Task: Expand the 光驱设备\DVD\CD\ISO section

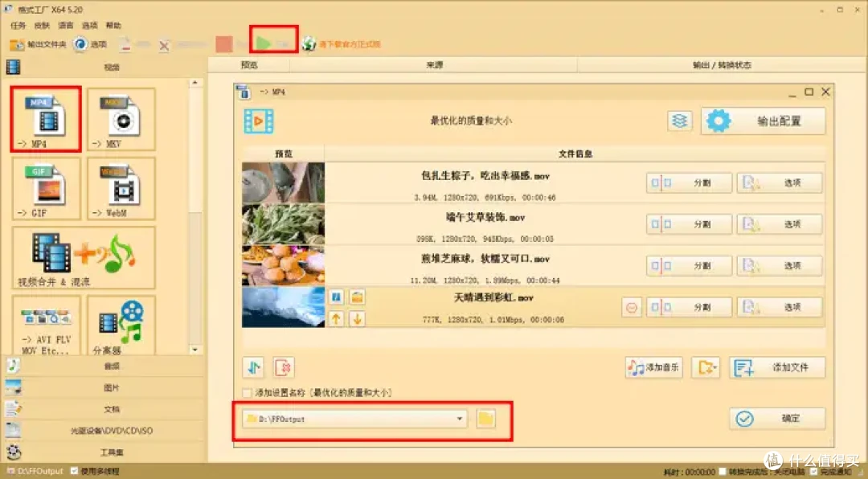Action: [x=104, y=430]
